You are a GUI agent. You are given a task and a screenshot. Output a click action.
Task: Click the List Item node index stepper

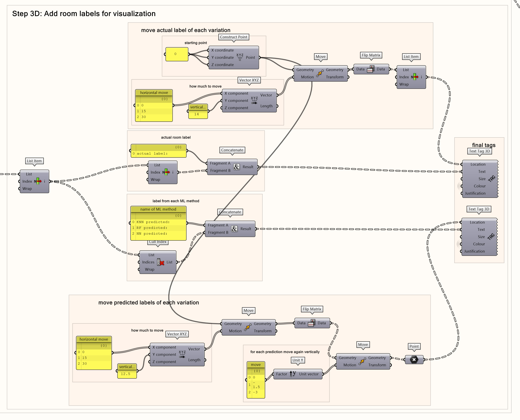pos(41,181)
